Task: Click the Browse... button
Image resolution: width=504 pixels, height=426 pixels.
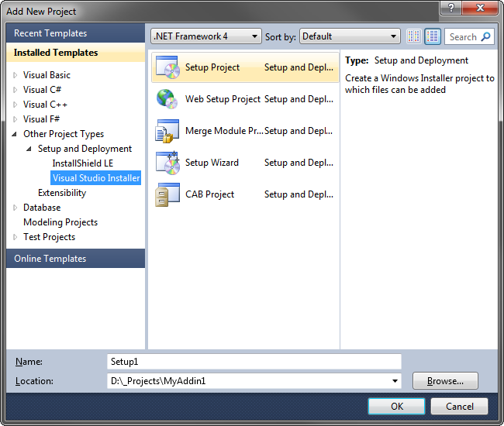Action: coord(445,381)
